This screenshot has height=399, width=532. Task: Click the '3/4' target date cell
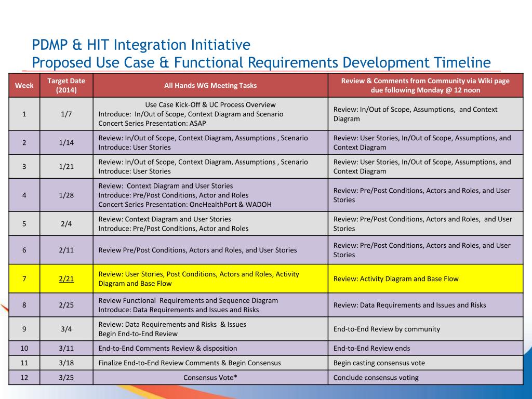pyautogui.click(x=66, y=329)
